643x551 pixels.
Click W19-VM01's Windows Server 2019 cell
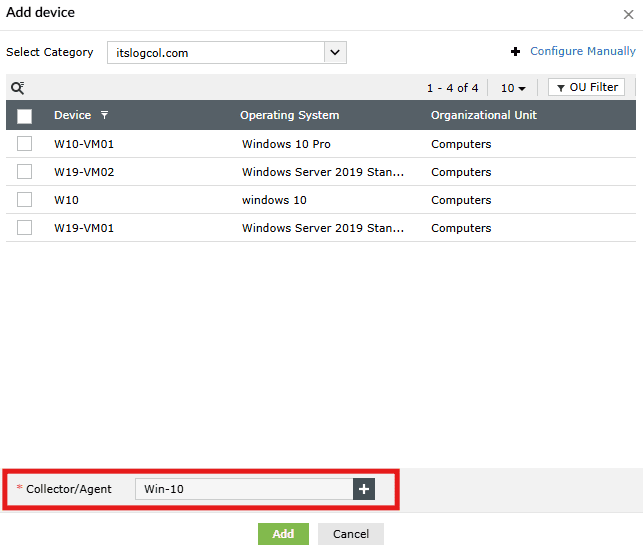[323, 228]
